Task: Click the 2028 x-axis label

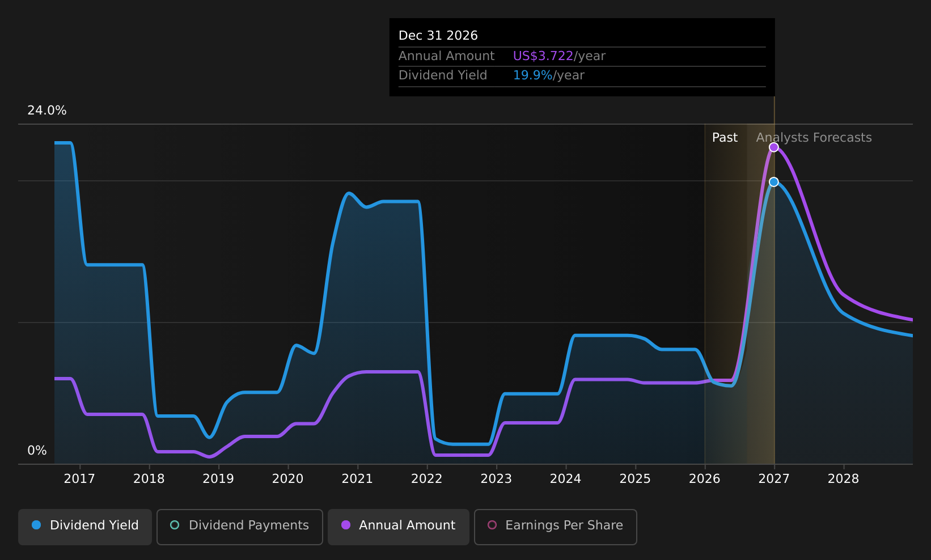Action: pos(844,479)
